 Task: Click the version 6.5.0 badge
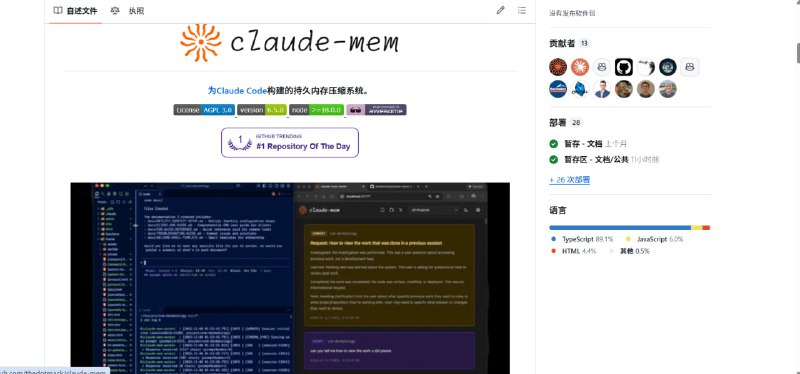262,110
